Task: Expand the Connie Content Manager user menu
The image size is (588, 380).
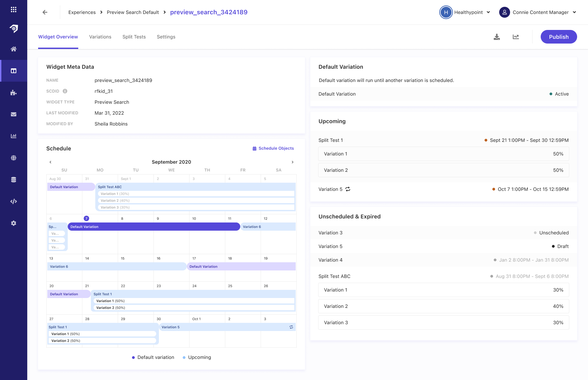Action: [574, 12]
